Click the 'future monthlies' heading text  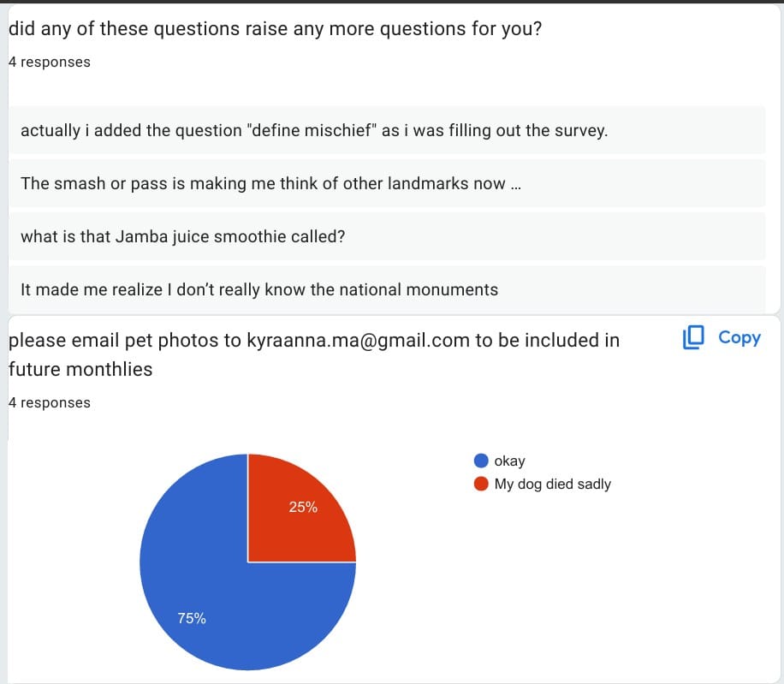(x=80, y=370)
